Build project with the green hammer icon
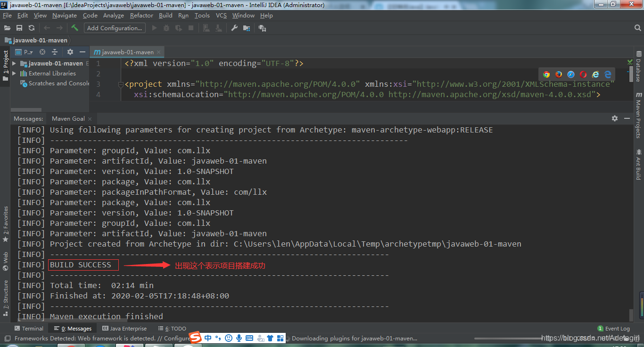The width and height of the screenshot is (644, 347). pyautogui.click(x=74, y=28)
